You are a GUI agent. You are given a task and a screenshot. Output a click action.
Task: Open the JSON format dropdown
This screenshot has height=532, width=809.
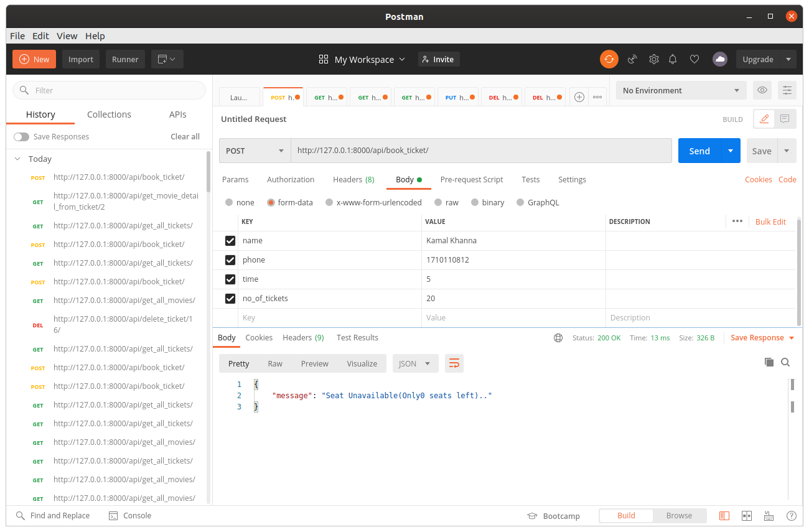coord(416,363)
